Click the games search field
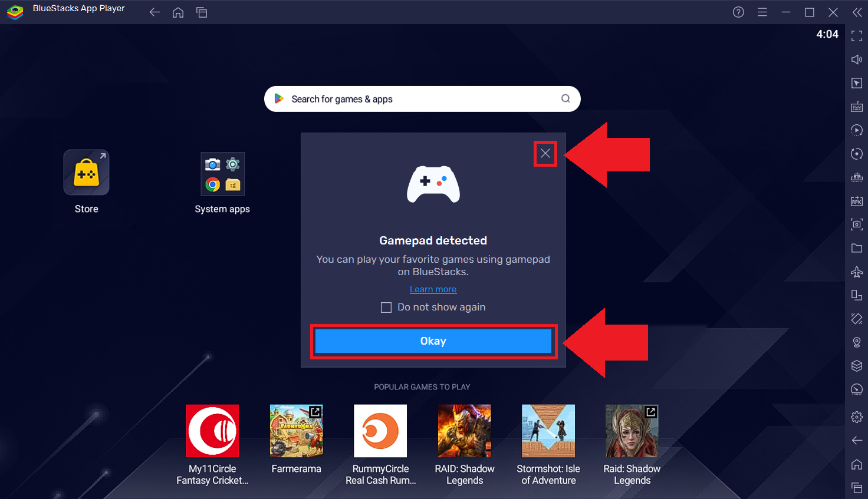The image size is (868, 499). pyautogui.click(x=422, y=99)
